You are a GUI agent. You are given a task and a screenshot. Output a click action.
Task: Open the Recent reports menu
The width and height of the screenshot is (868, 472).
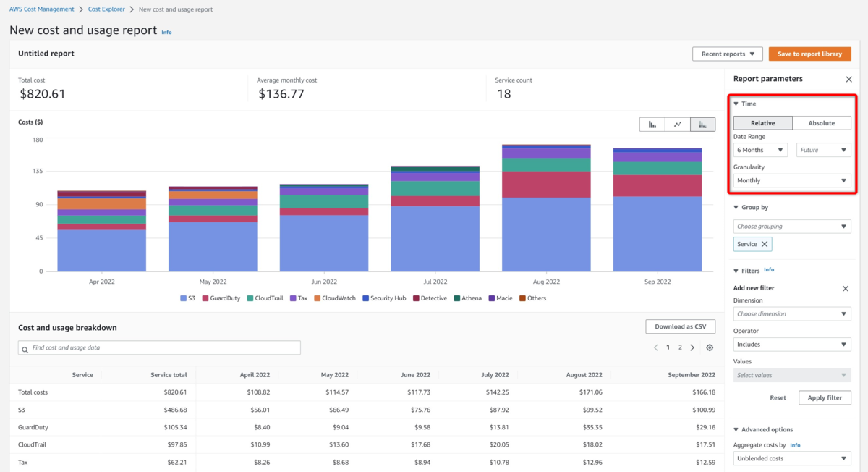(727, 54)
